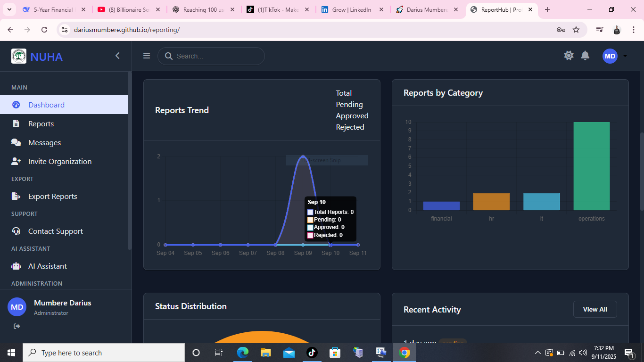This screenshot has height=362, width=644.
Task: Click the Status Distribution heading
Action: (191, 306)
